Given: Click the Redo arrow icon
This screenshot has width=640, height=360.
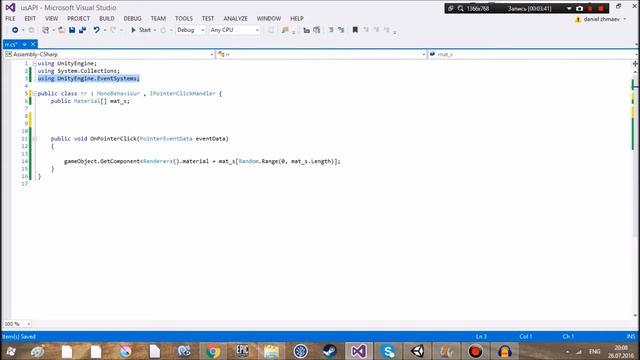Looking at the screenshot, I should click(113, 30).
